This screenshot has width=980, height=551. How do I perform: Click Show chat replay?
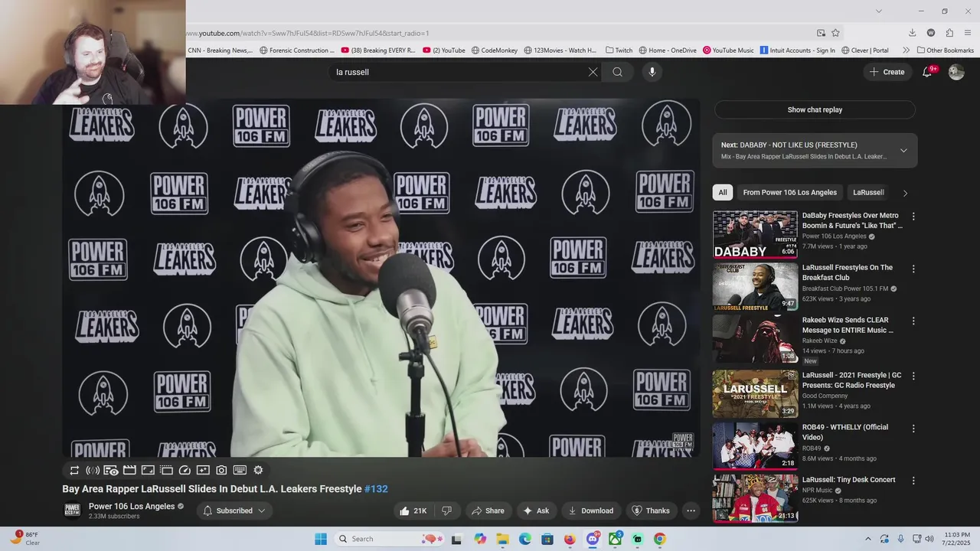coord(815,109)
